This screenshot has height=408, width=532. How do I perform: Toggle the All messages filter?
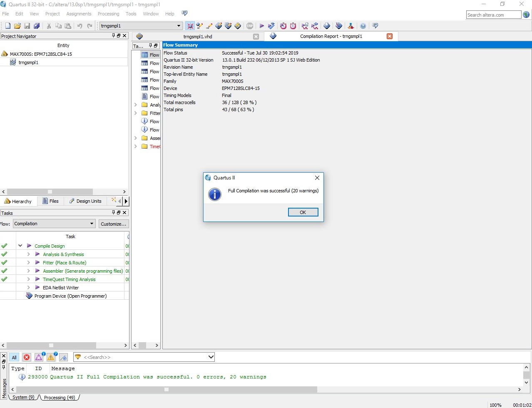(14, 357)
